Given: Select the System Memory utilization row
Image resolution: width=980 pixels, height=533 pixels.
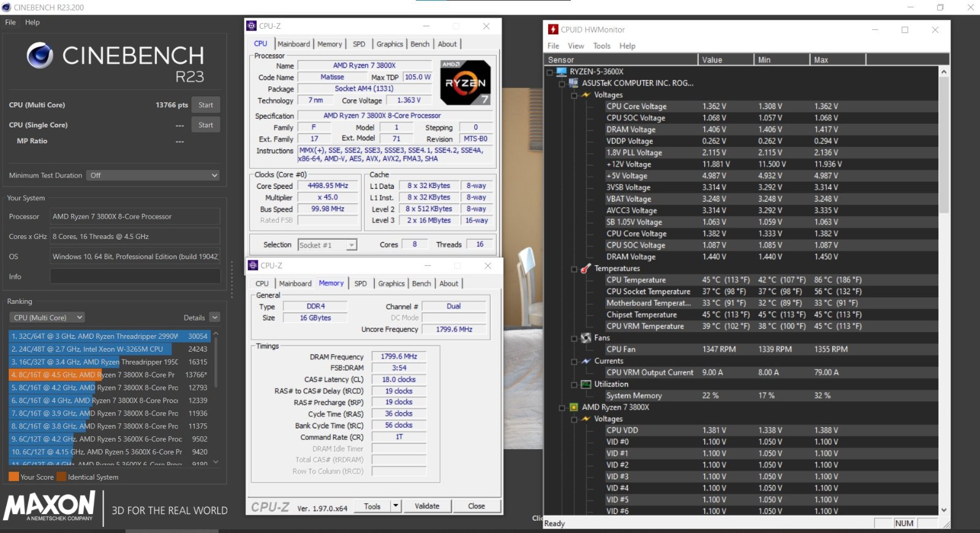Looking at the screenshot, I should pos(772,396).
